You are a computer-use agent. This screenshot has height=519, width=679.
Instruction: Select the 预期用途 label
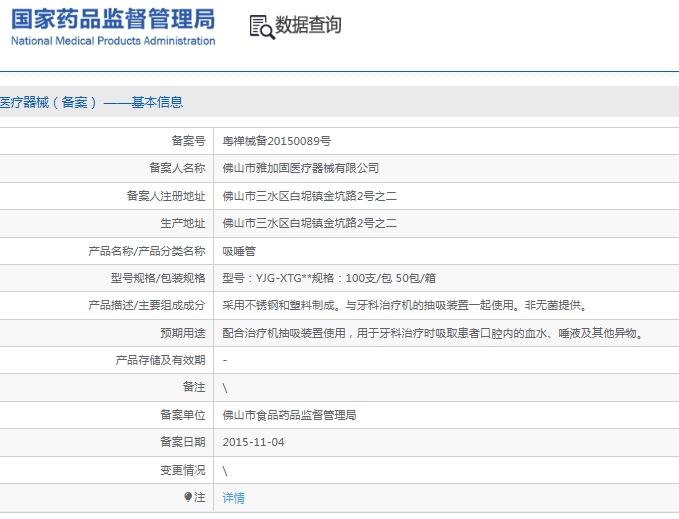pos(183,333)
